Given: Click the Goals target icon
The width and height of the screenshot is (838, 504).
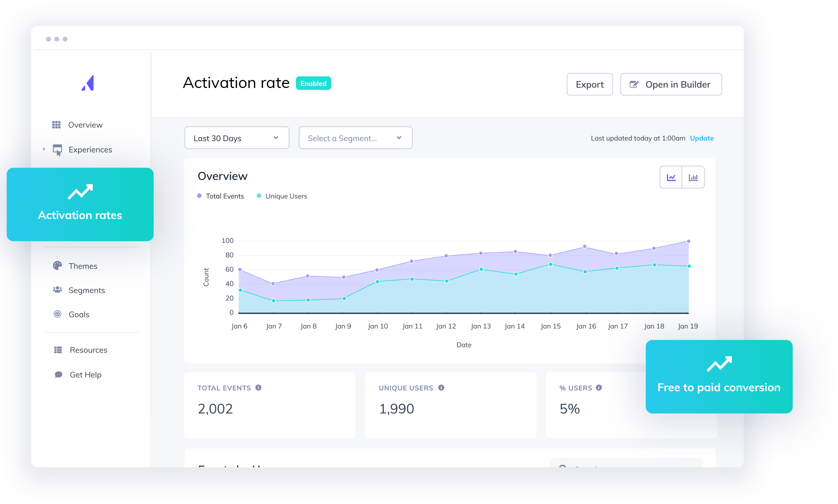Looking at the screenshot, I should tap(58, 314).
